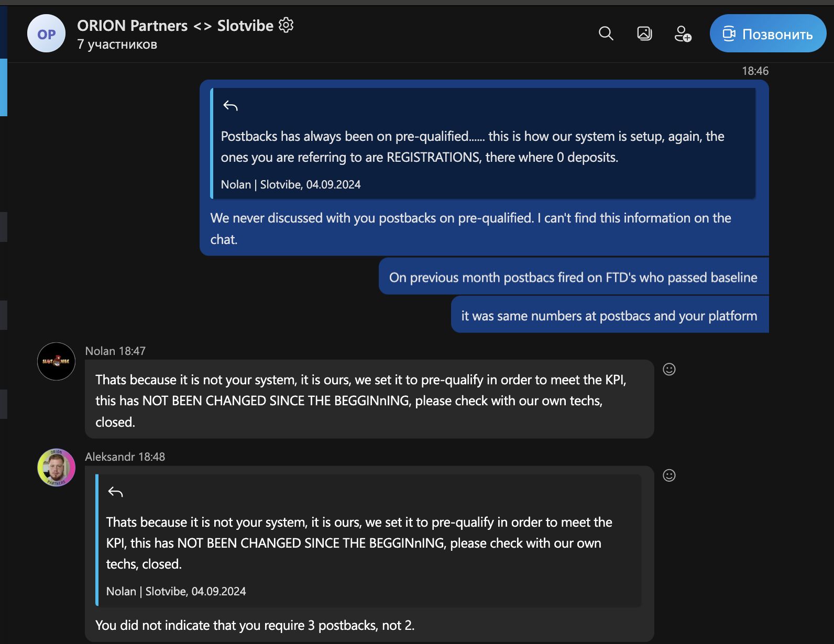Viewport: 834px width, 644px height.
Task: Open ORION Partners group avatar OP
Action: [46, 34]
